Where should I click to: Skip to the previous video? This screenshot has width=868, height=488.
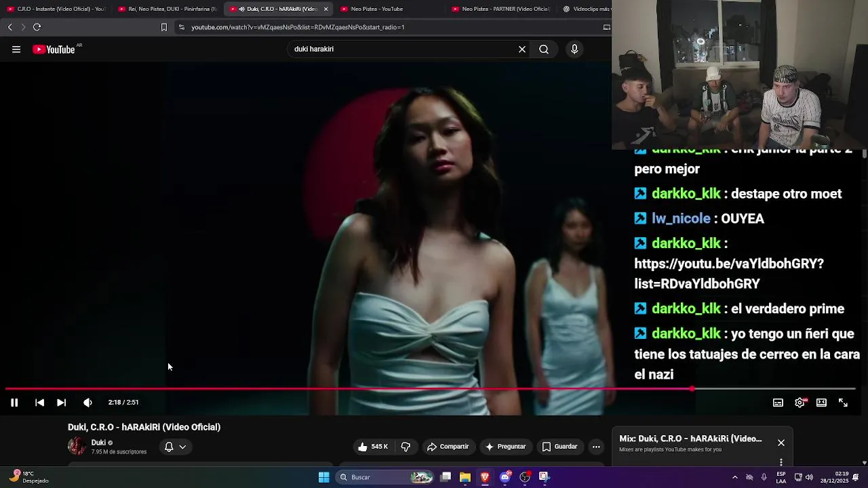pyautogui.click(x=39, y=403)
